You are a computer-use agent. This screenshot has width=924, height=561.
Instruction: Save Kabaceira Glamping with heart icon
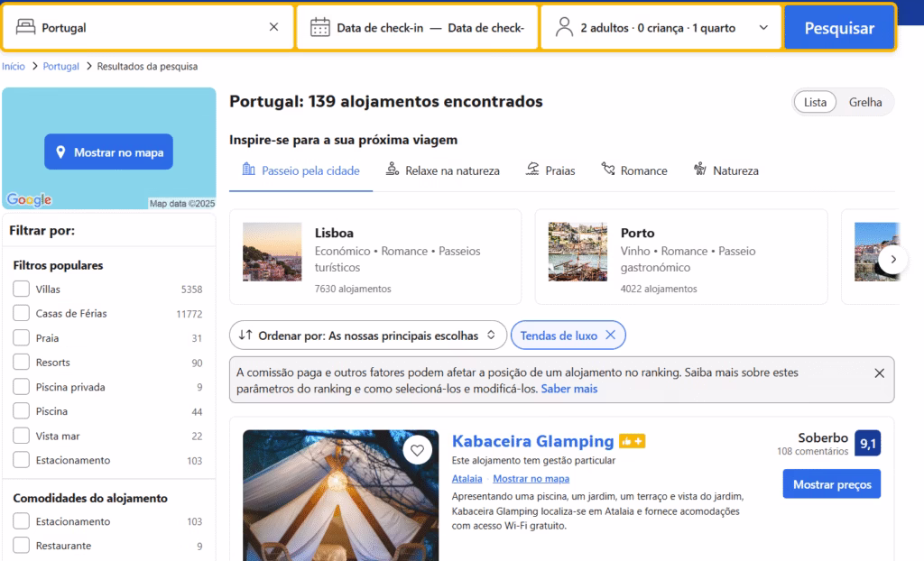(x=417, y=451)
